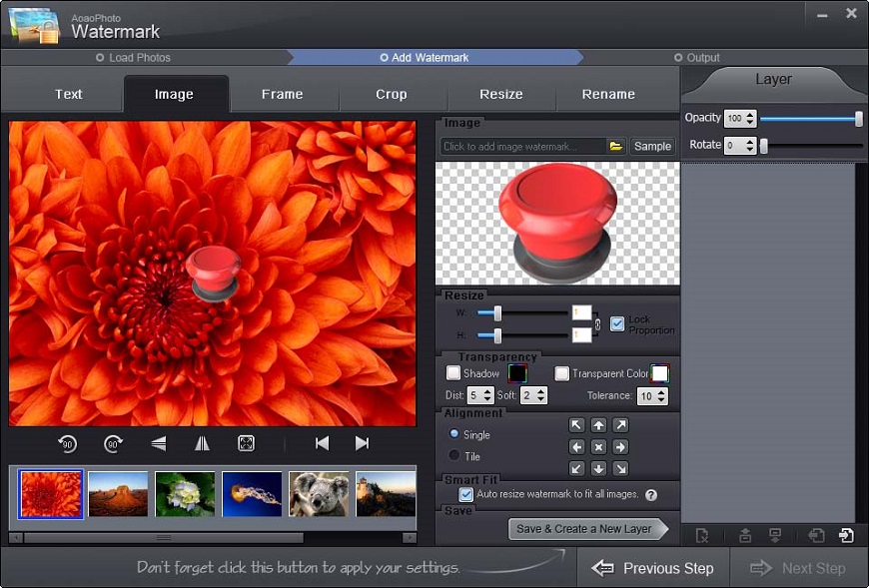Align watermark to top-left arrow
This screenshot has height=588, width=869.
click(x=576, y=425)
